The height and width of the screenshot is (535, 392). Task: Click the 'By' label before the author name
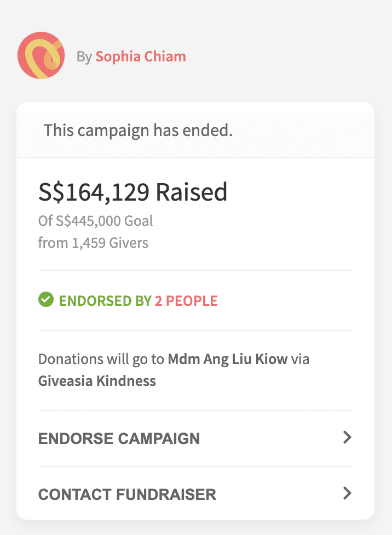(84, 56)
